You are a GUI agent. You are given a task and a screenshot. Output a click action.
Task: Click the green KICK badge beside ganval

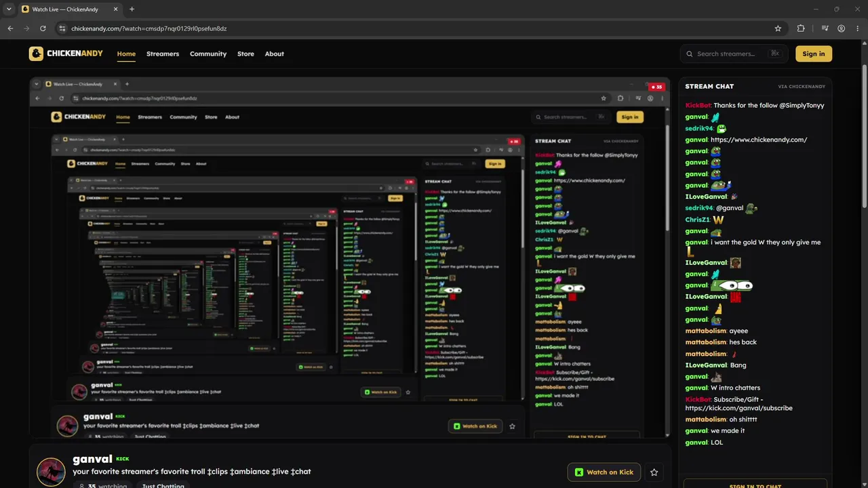(x=123, y=459)
